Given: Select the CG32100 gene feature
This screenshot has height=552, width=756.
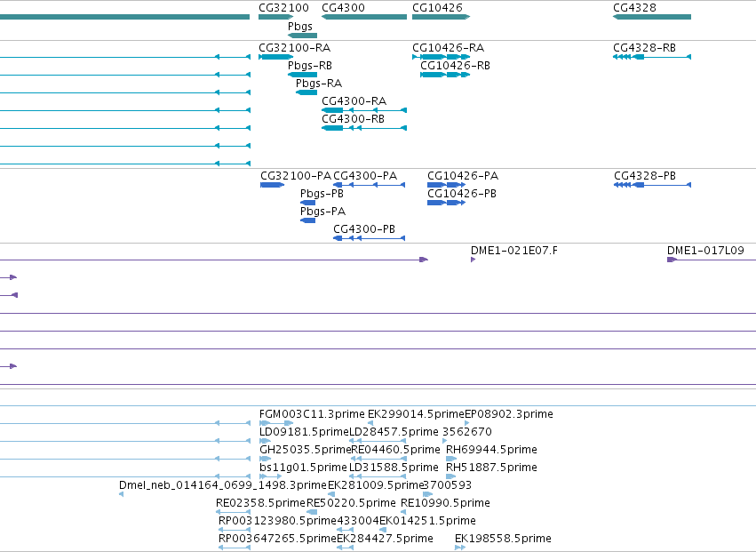Looking at the screenshot, I should coord(275,17).
